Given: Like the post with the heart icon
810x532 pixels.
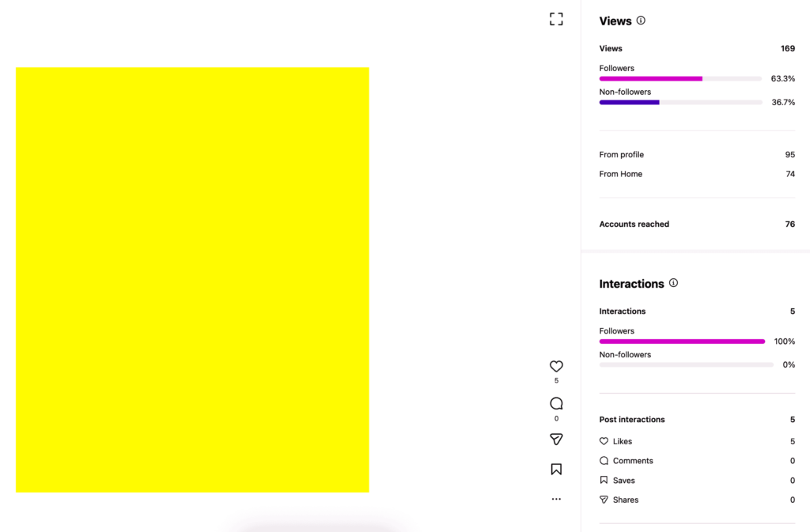Looking at the screenshot, I should coord(556,367).
